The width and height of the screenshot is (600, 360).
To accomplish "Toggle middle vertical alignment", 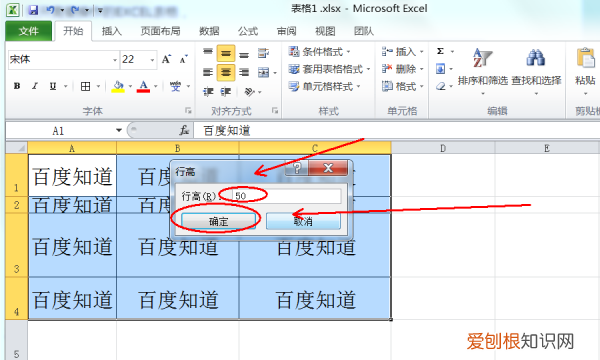I will tap(226, 53).
